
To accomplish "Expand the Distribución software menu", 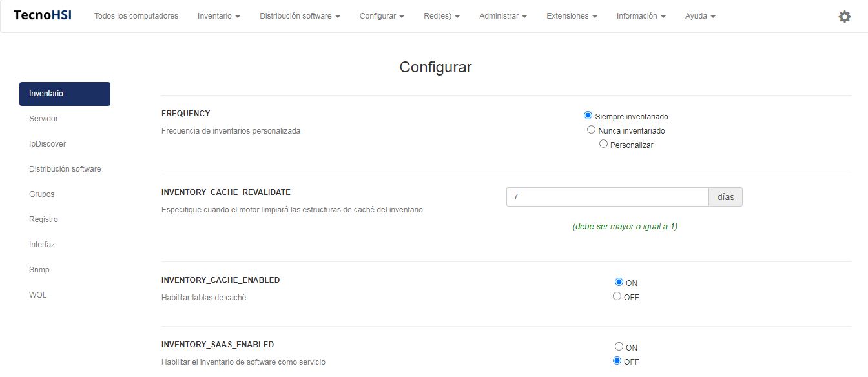I will (300, 16).
